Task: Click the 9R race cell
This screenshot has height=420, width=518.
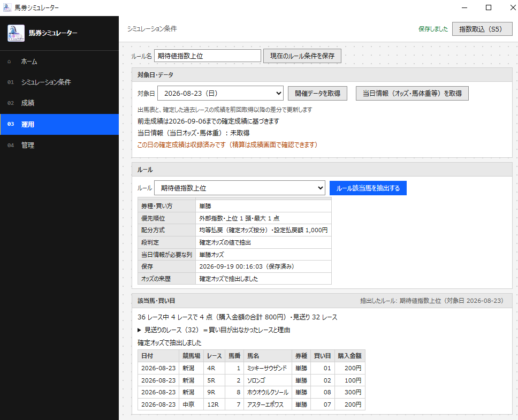Action: pyautogui.click(x=214, y=392)
